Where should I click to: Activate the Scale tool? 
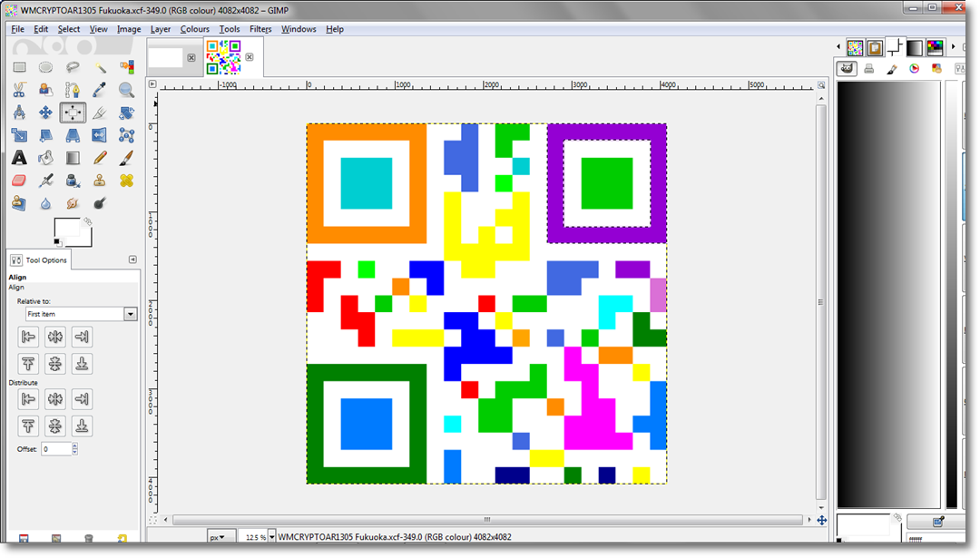[19, 135]
